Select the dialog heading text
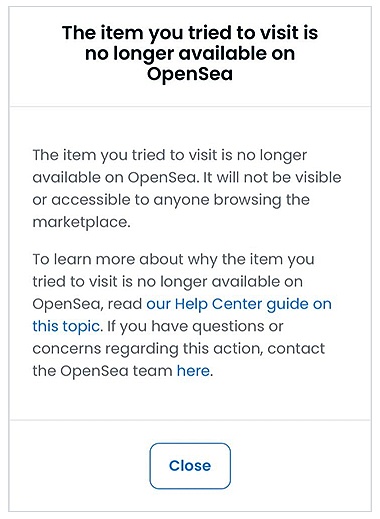The height and width of the screenshot is (519, 380). [x=190, y=53]
